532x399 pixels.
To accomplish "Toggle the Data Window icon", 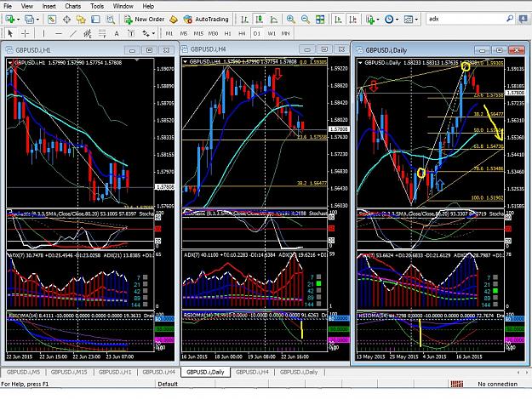I will [66, 20].
